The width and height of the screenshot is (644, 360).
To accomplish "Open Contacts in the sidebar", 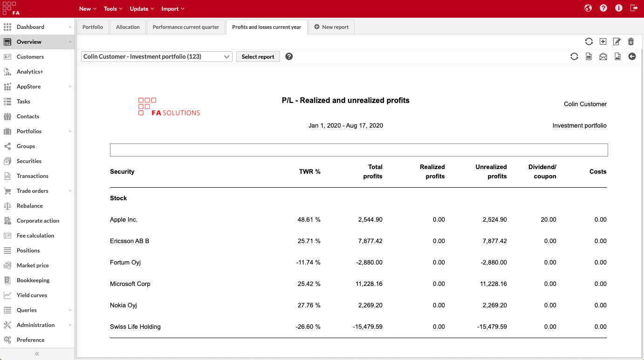I will pyautogui.click(x=37, y=116).
